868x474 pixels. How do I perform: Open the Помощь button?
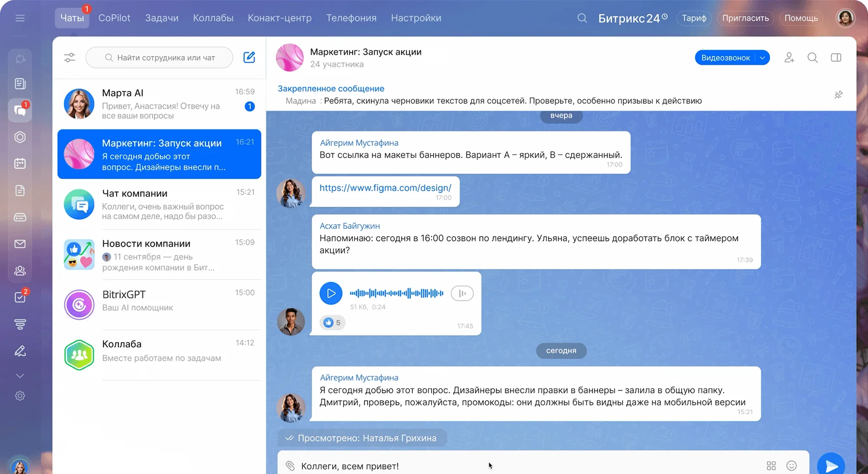[x=801, y=18]
